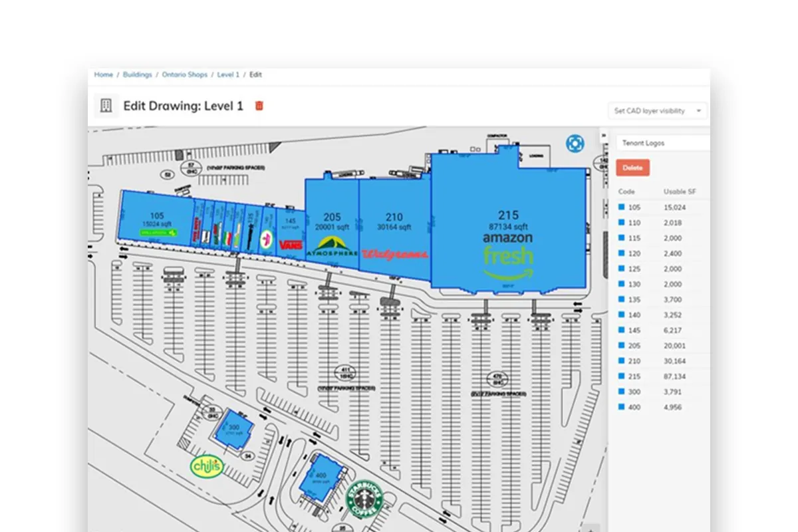This screenshot has height=532, width=798.
Task: Open Buildings breadcrumb link
Action: click(137, 74)
